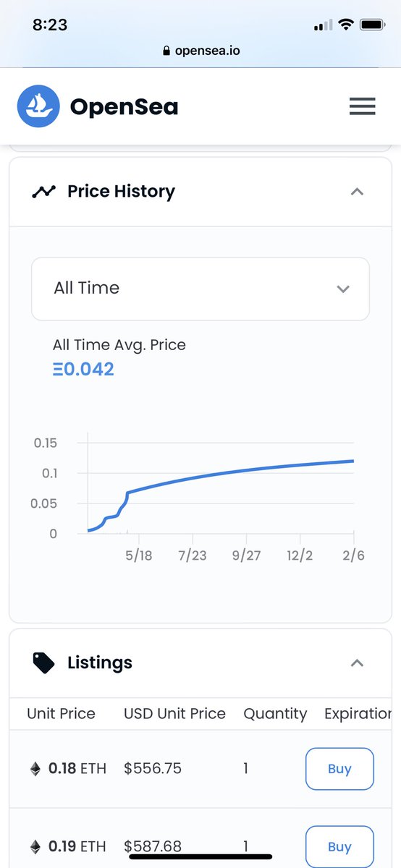Select the Unit Price column header
Image resolution: width=401 pixels, height=868 pixels.
[x=61, y=714]
